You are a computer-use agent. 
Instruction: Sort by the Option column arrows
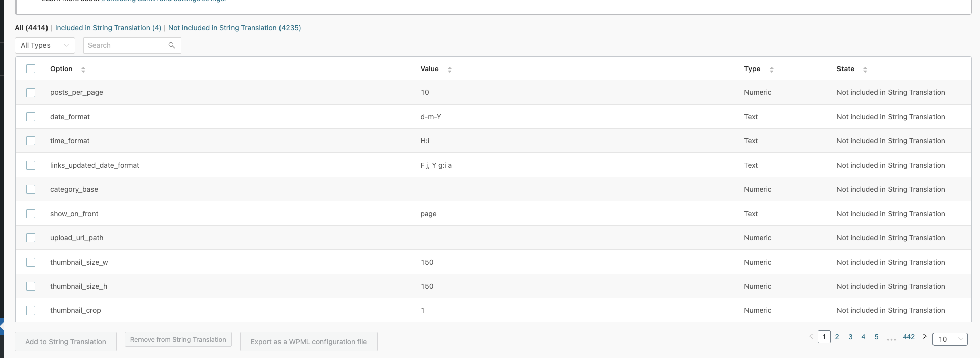(83, 69)
